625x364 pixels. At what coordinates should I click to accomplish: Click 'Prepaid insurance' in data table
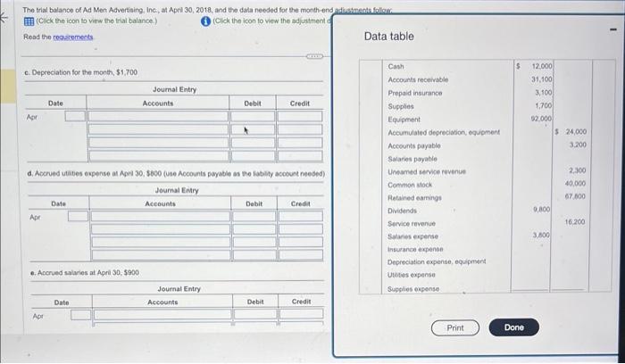click(415, 93)
